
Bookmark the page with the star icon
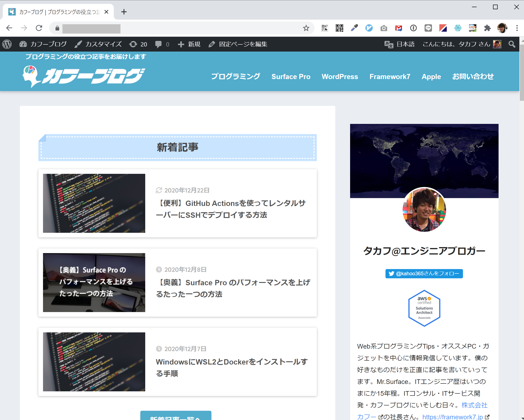(x=306, y=28)
